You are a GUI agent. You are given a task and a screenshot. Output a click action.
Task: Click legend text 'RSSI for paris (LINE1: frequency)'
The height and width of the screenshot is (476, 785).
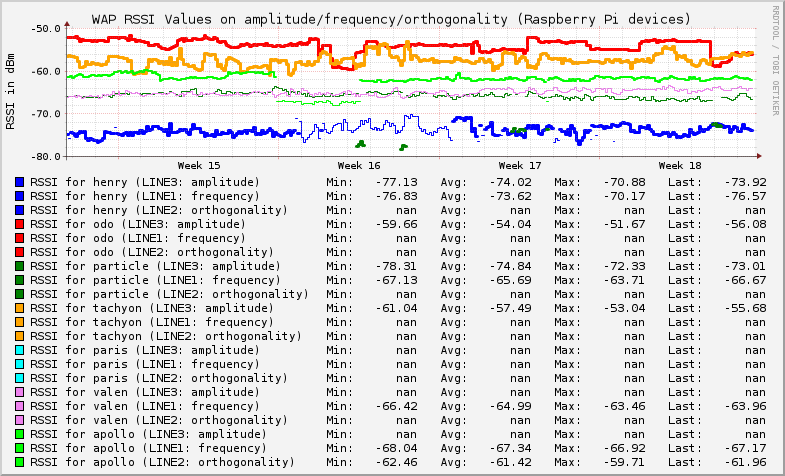pos(145,364)
